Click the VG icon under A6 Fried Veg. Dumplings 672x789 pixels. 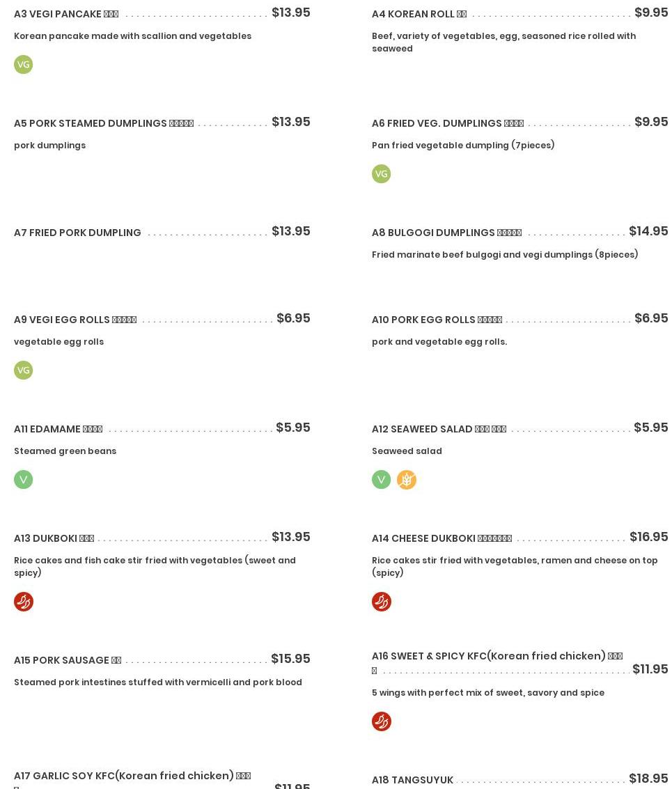(381, 173)
